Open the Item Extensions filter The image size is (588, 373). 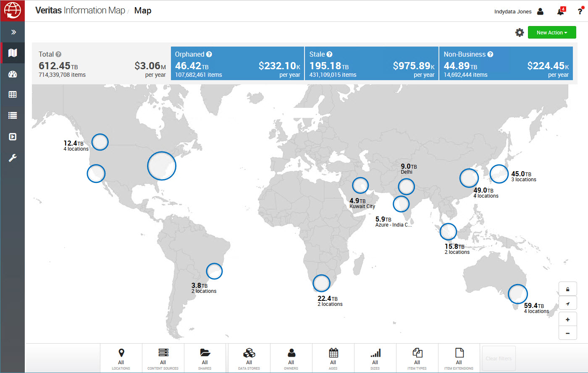click(x=459, y=359)
